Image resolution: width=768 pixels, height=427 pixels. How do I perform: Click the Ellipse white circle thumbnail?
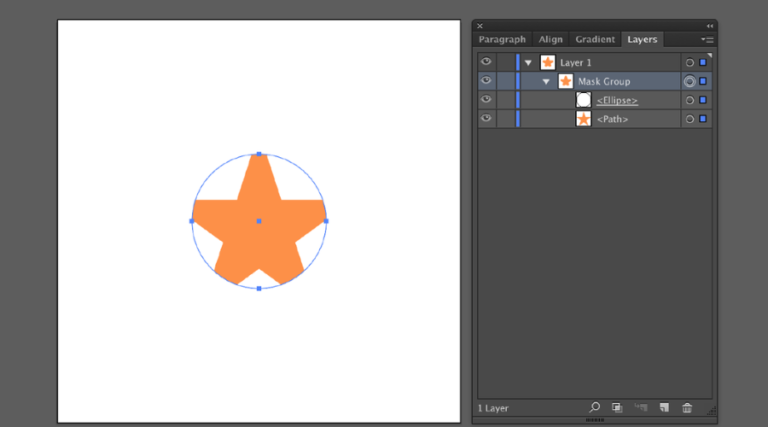(583, 100)
